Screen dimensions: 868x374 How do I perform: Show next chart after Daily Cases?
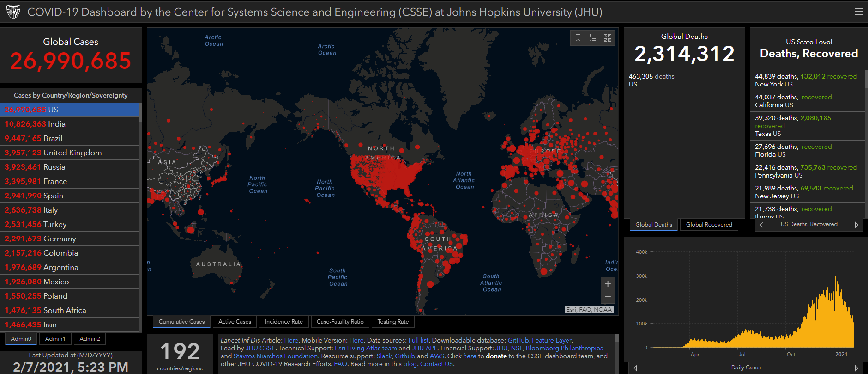(856, 368)
